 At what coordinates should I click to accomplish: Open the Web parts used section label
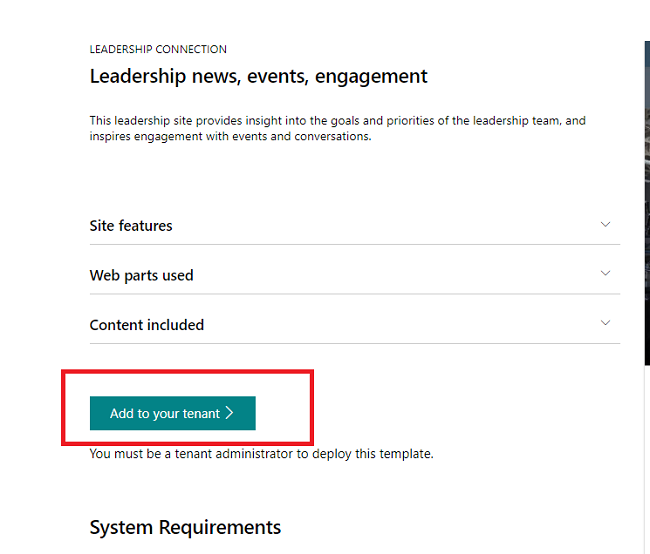point(141,275)
